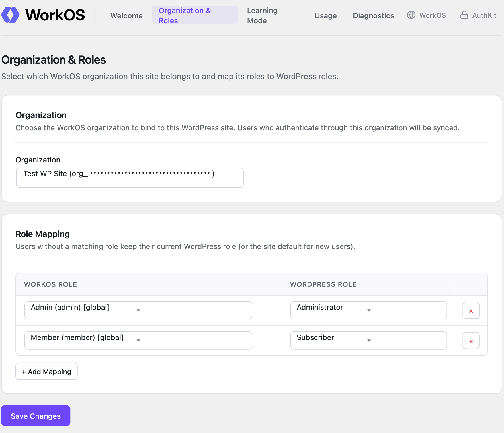Open the Usage tab

tap(325, 16)
